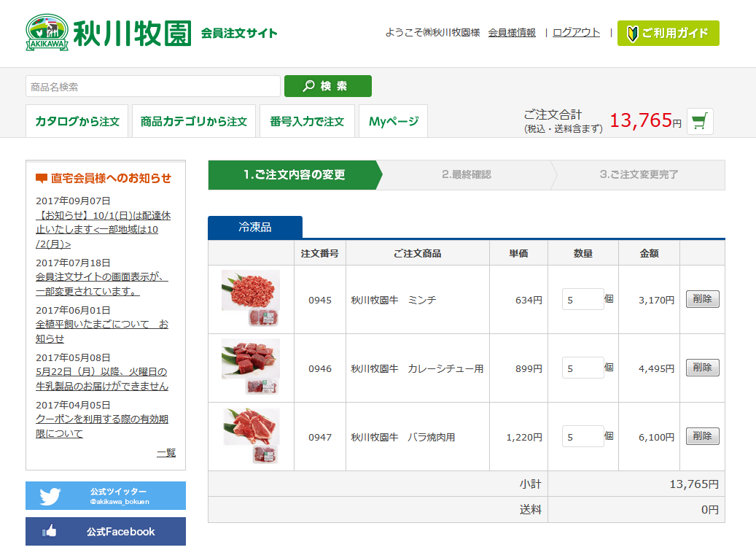756x550 pixels.
Task: Click product name 秋川牧園牛 バラ焼肉用
Action: [403, 437]
